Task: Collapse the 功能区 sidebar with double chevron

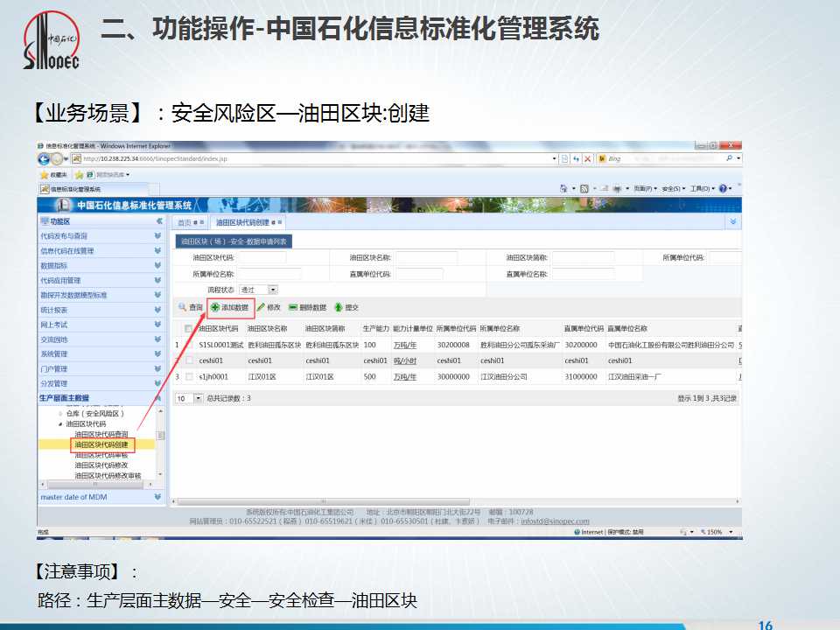Action: point(159,221)
